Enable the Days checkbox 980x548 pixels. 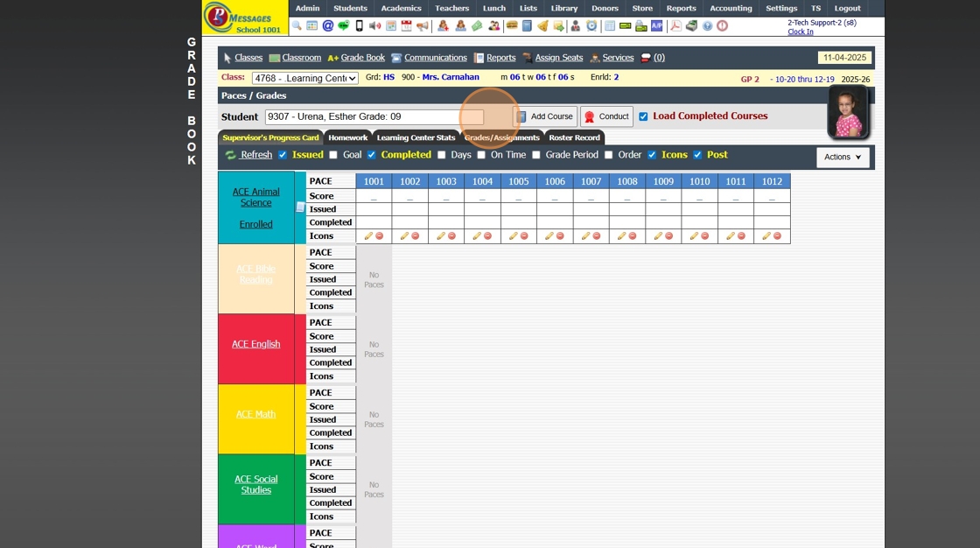[441, 155]
